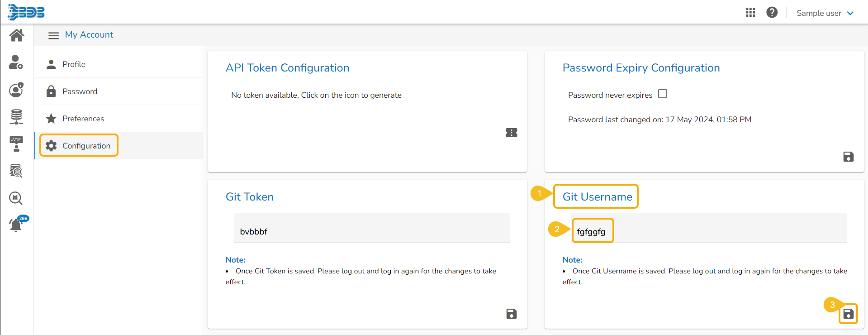Open the Profile menu item
This screenshot has width=868, height=335.
pos(74,64)
